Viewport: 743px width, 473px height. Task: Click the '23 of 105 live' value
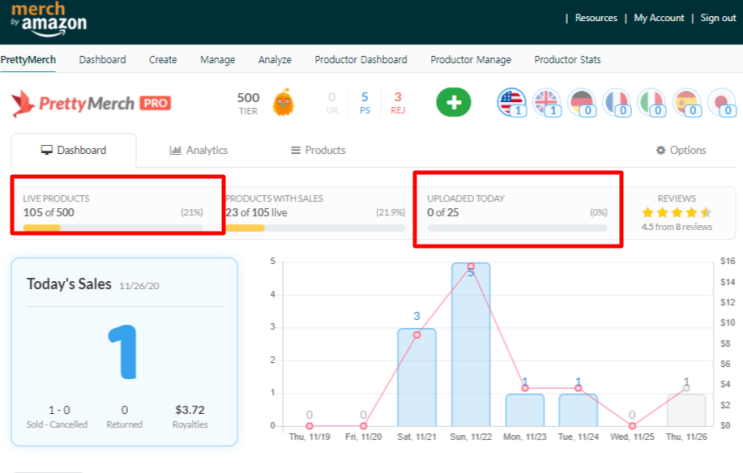(256, 212)
